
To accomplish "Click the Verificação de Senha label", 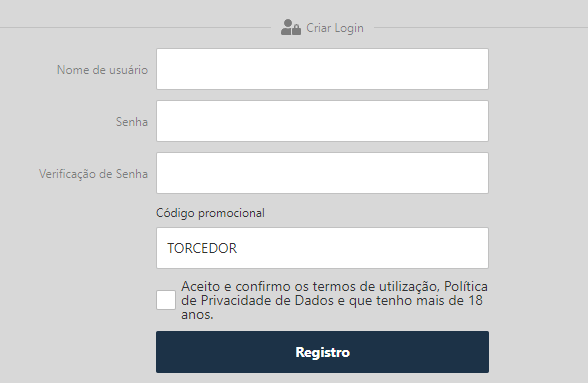I will point(93,174).
